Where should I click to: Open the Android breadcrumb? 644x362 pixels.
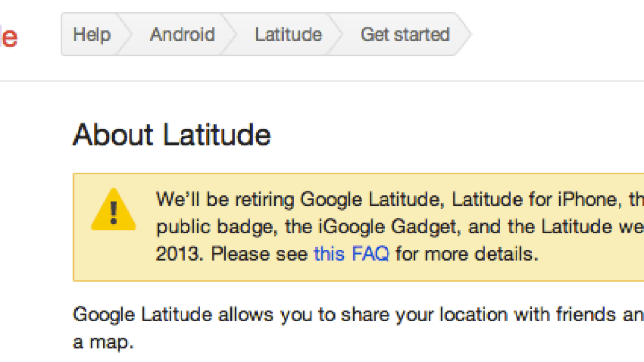[x=182, y=34]
